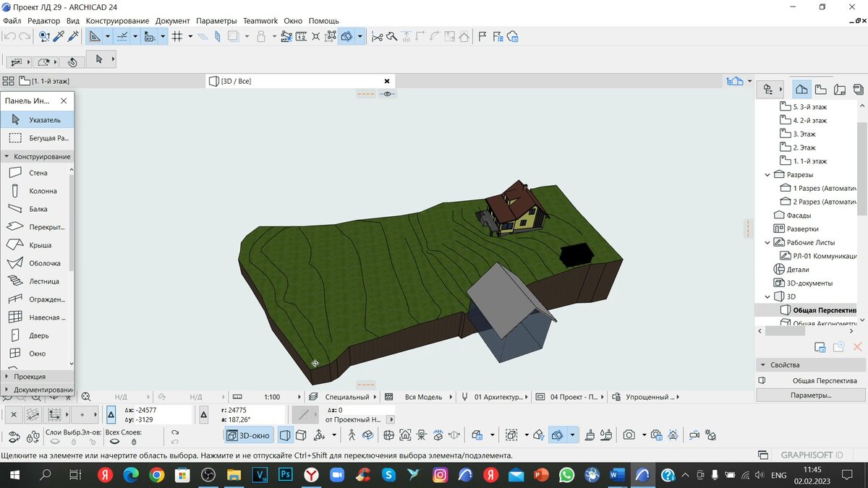868x488 pixels.
Task: Open the Вся Модель dropdown in status bar
Action: pos(425,396)
